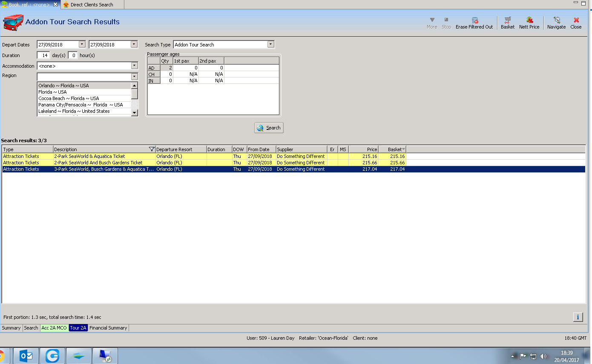Open Outlook from the taskbar

[x=26, y=356]
